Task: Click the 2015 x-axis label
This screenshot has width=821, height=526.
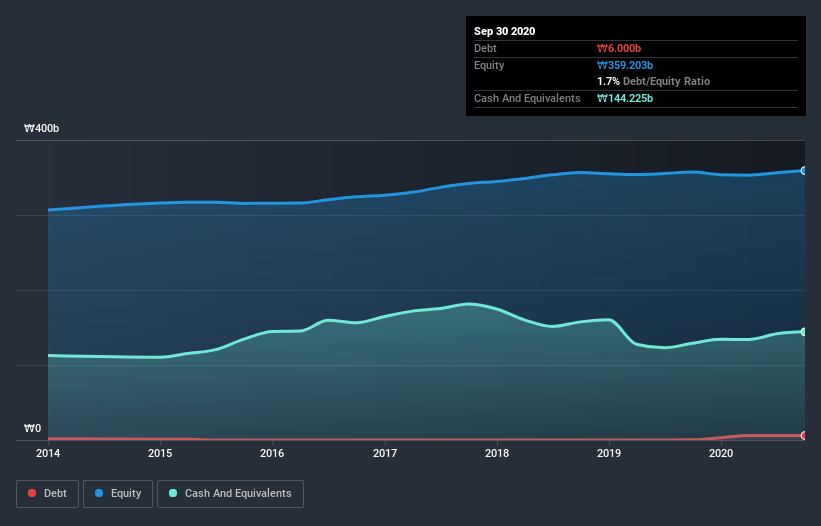Action: (160, 453)
